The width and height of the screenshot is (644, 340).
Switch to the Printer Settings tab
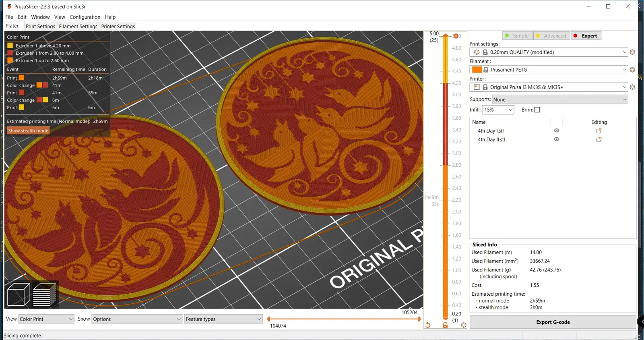[118, 26]
